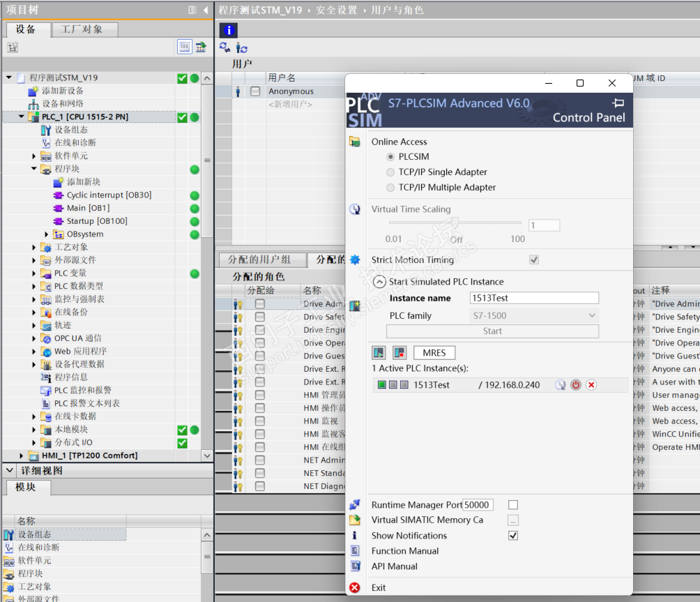The width and height of the screenshot is (700, 602).
Task: Select the PLCSIM online access option
Action: click(390, 157)
